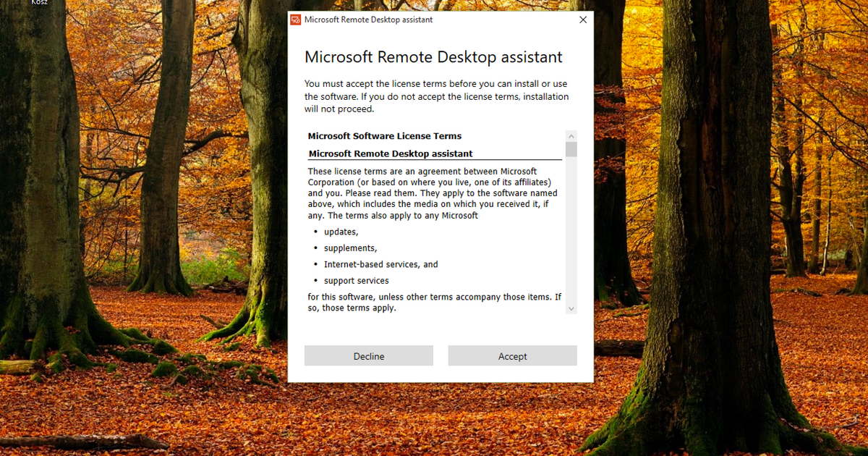Select the Kosz desktop icon label
Image resolution: width=868 pixels, height=456 pixels.
[x=40, y=3]
